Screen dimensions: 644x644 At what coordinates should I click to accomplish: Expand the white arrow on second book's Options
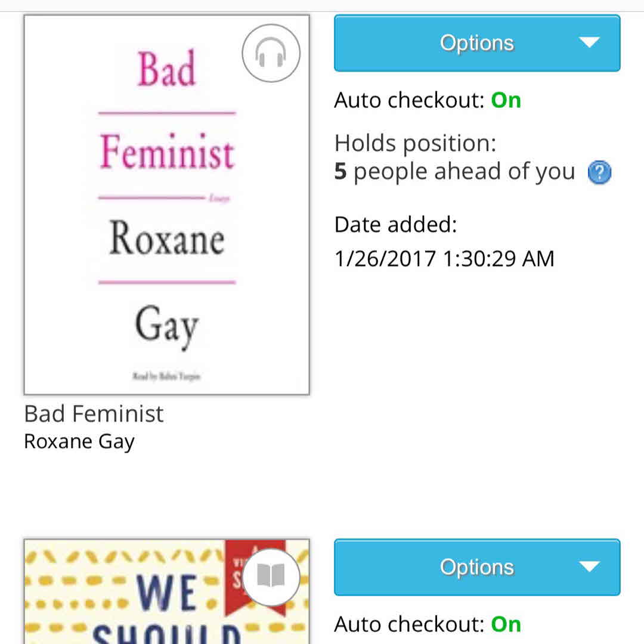tap(589, 566)
